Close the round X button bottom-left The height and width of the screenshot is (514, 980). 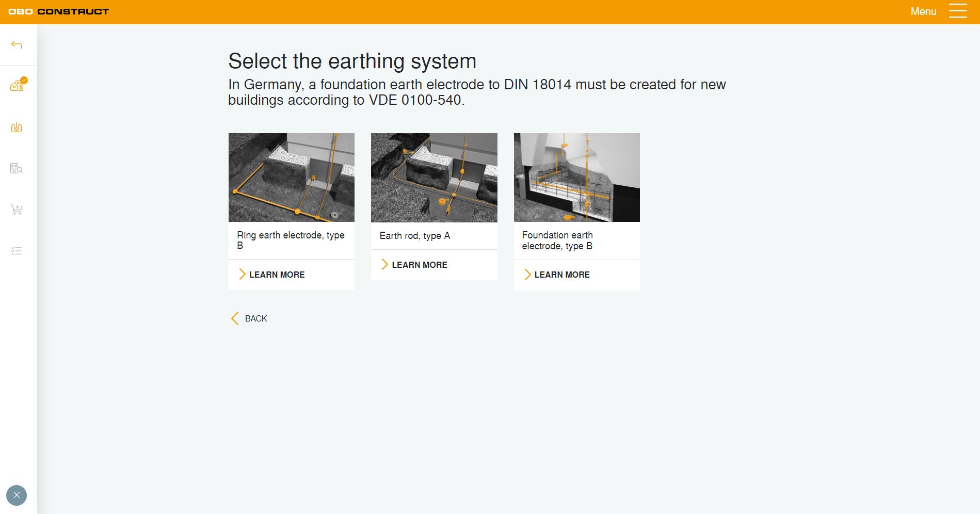(x=17, y=495)
